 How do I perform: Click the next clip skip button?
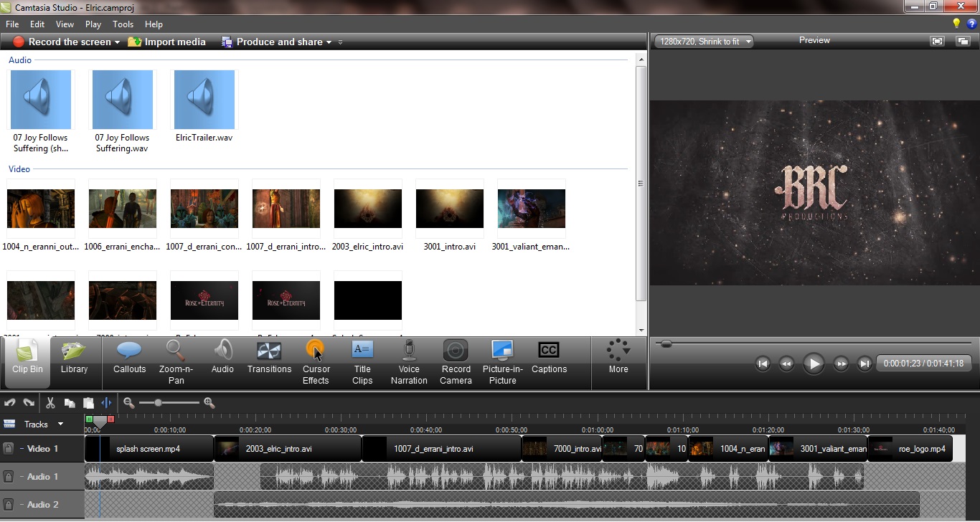864,364
